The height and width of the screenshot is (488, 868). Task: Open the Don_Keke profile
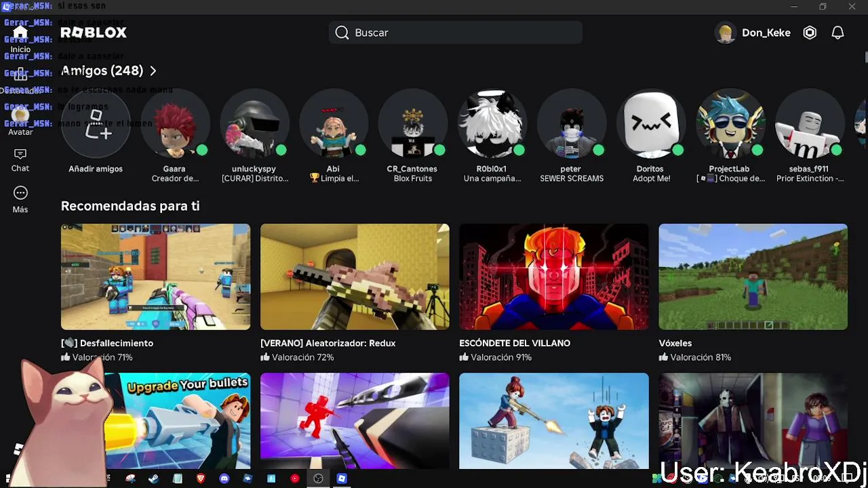(753, 33)
